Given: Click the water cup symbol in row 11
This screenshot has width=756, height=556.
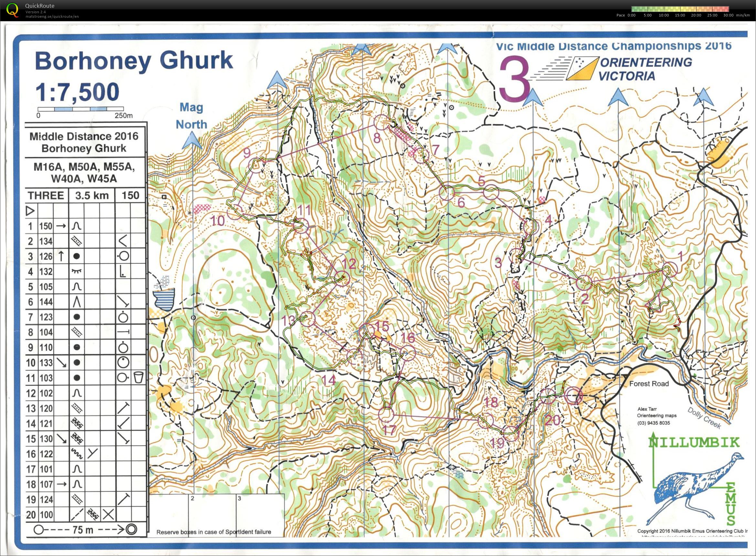Looking at the screenshot, I should [x=138, y=378].
